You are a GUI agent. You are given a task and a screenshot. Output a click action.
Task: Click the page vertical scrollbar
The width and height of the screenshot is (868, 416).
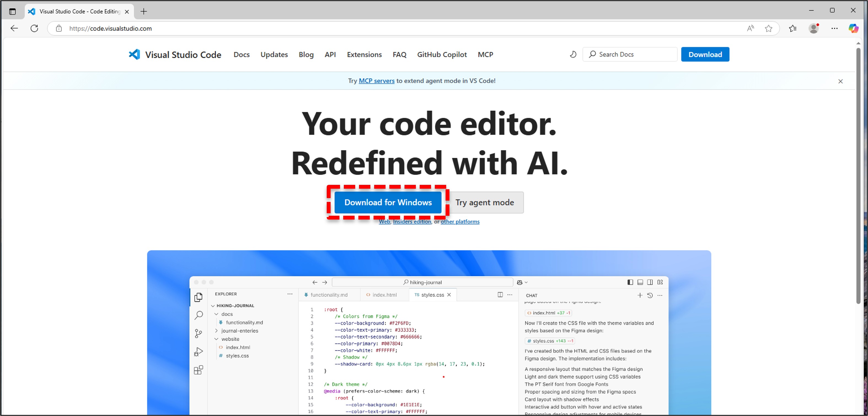[858, 176]
